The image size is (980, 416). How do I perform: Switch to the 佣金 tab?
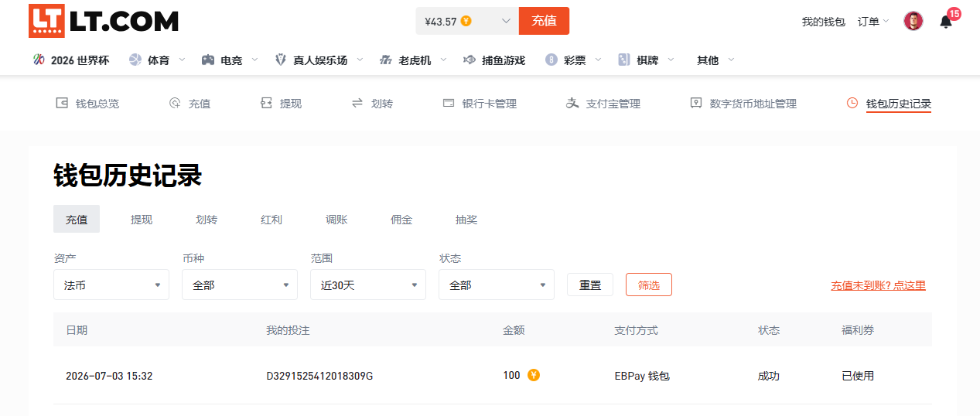tap(401, 220)
